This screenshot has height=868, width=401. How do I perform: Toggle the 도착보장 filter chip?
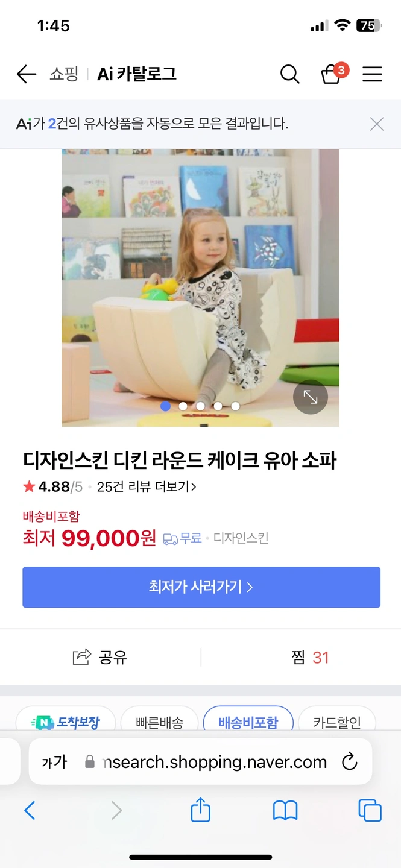coord(65,722)
